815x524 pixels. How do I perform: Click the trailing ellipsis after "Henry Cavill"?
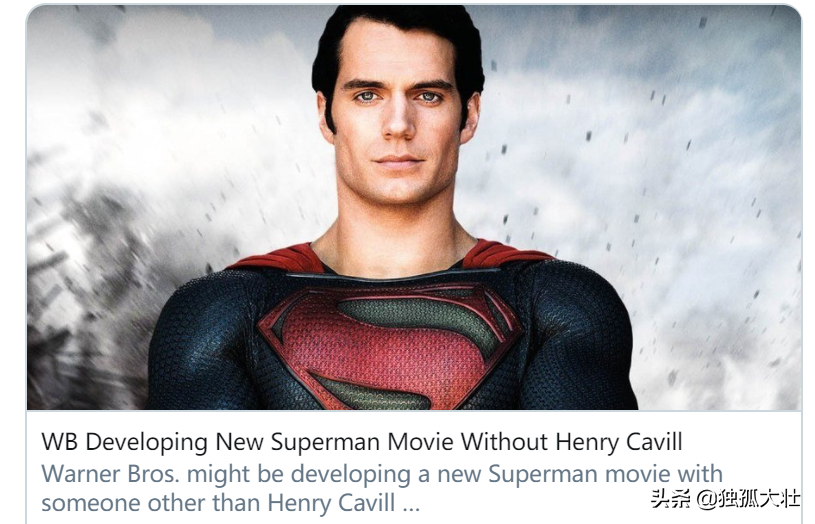coord(410,503)
